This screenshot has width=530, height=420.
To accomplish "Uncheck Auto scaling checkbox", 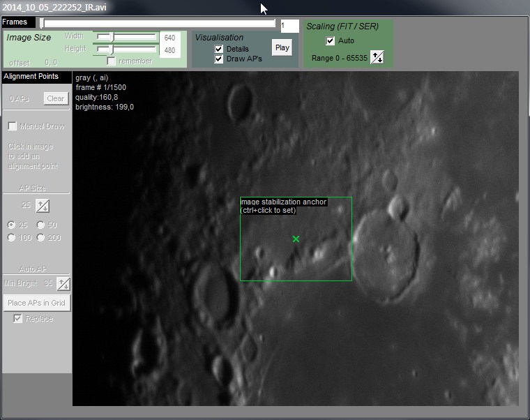I will 331,40.
